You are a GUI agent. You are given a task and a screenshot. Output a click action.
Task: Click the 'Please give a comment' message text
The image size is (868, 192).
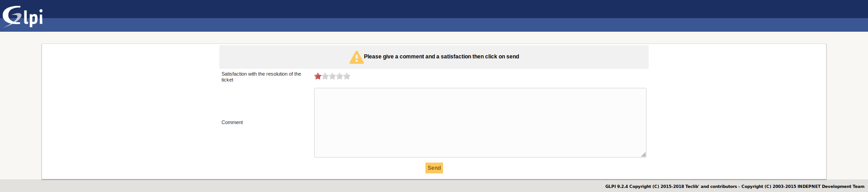pos(441,57)
